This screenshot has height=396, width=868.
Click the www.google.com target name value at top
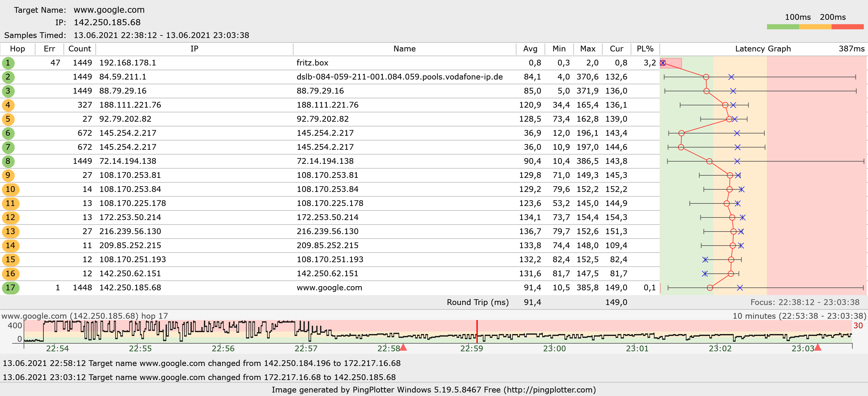(109, 10)
